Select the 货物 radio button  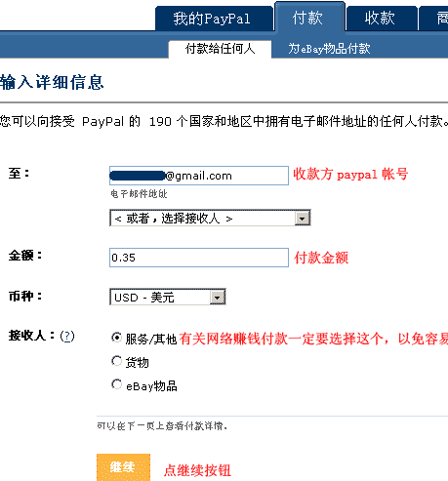[116, 361]
